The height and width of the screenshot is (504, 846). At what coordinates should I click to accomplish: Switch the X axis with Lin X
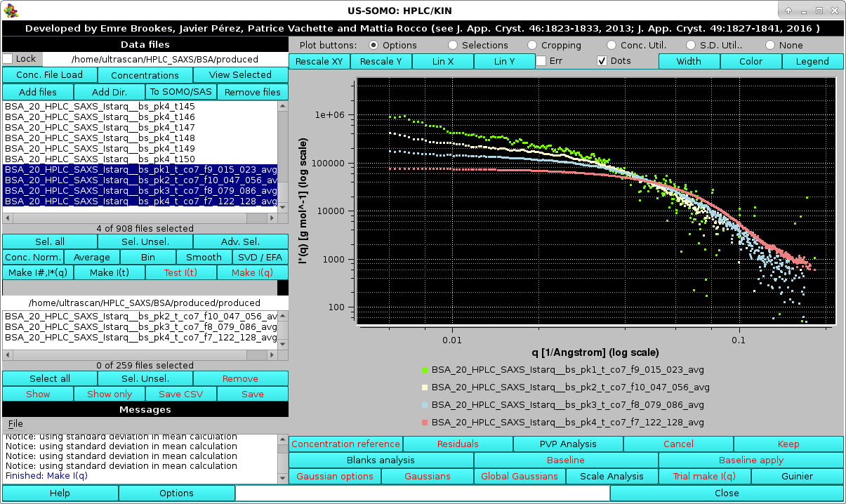(443, 61)
